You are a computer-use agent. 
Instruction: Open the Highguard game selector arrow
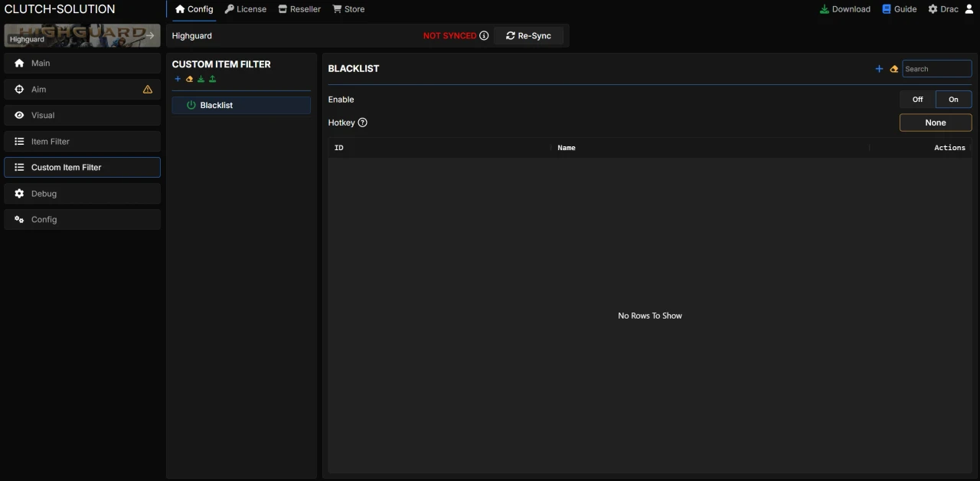coord(150,35)
